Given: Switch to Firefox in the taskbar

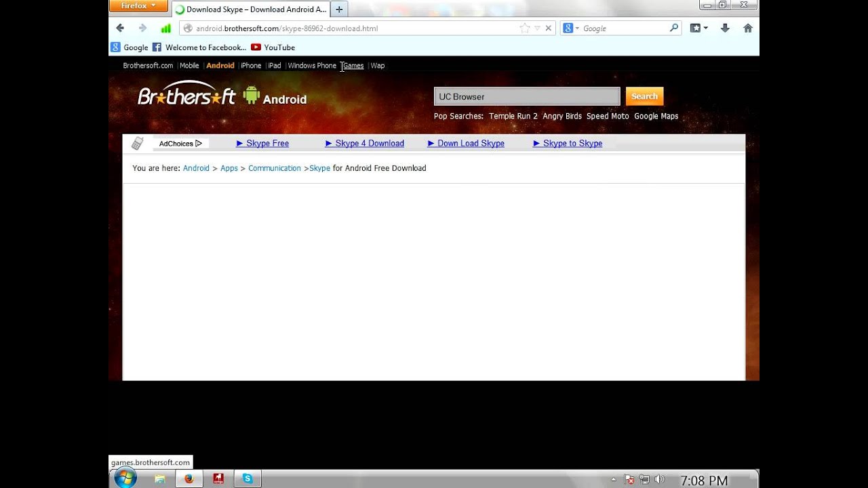Looking at the screenshot, I should pyautogui.click(x=189, y=479).
